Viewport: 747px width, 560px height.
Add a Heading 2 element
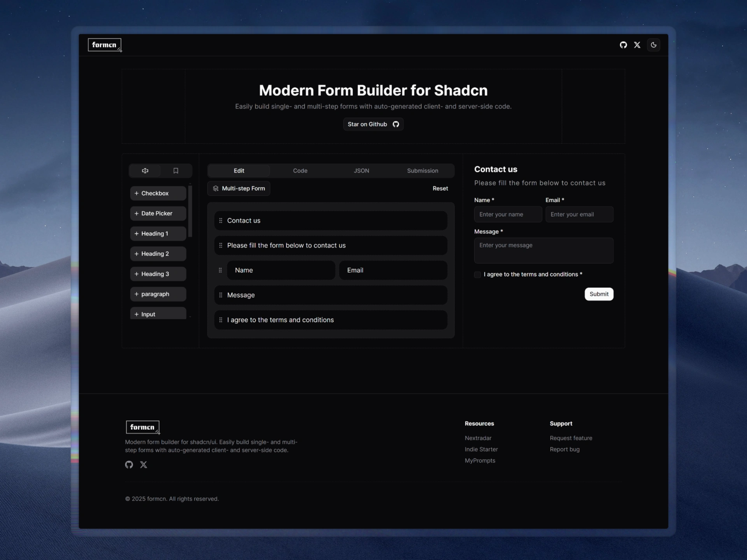tap(158, 254)
